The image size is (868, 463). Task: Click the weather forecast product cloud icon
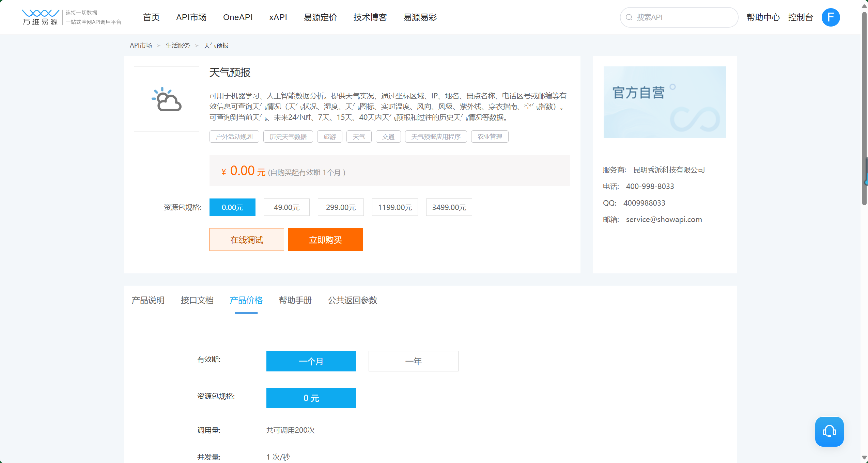click(x=166, y=99)
